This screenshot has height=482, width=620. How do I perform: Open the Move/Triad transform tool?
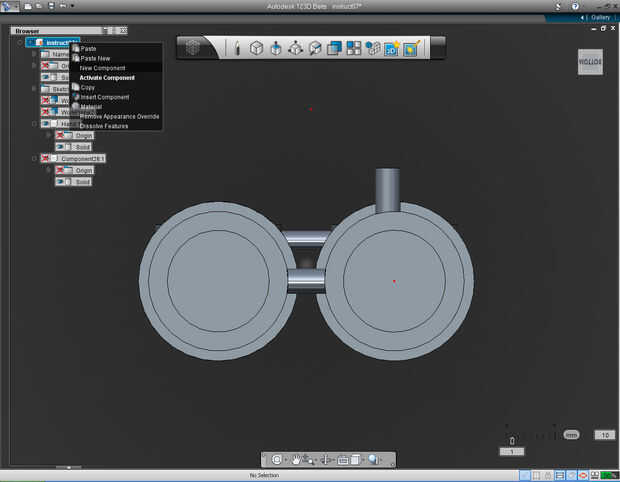295,48
